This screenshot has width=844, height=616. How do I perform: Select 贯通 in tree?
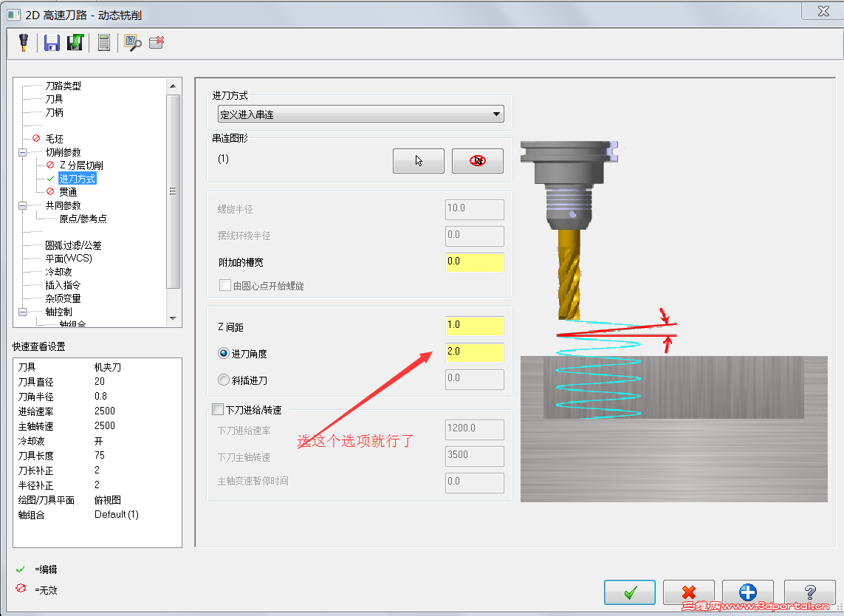(x=68, y=192)
